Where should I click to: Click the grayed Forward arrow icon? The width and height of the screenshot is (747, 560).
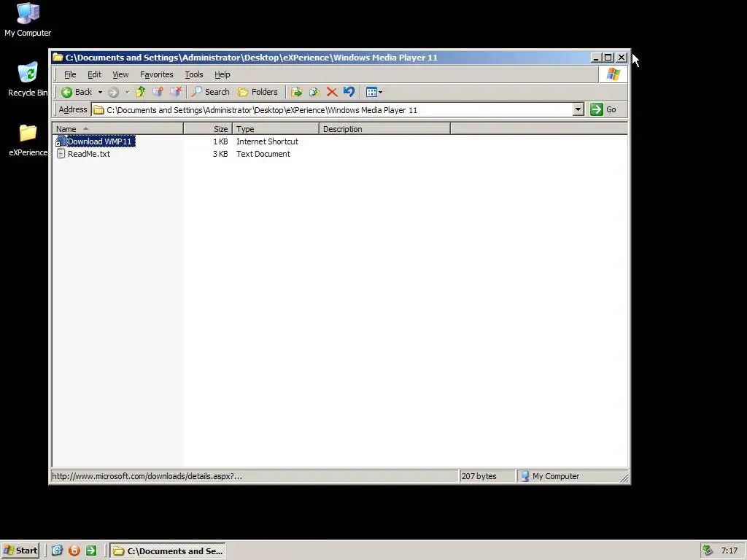113,93
